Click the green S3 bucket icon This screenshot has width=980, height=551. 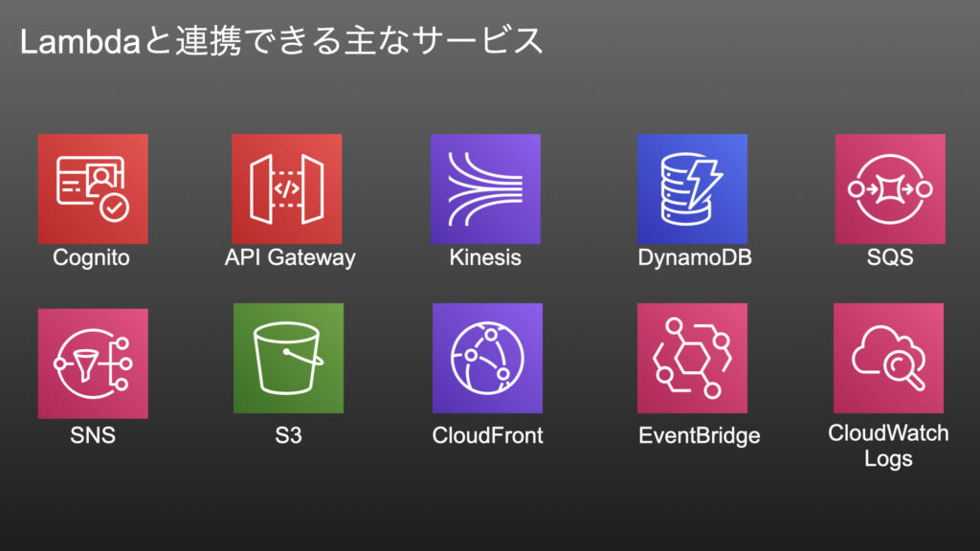point(288,358)
